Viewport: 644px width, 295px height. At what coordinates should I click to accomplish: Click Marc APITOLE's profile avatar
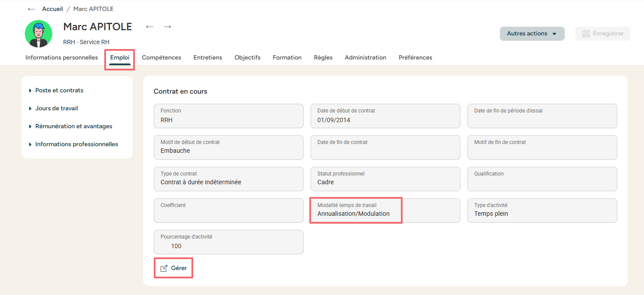pos(39,34)
